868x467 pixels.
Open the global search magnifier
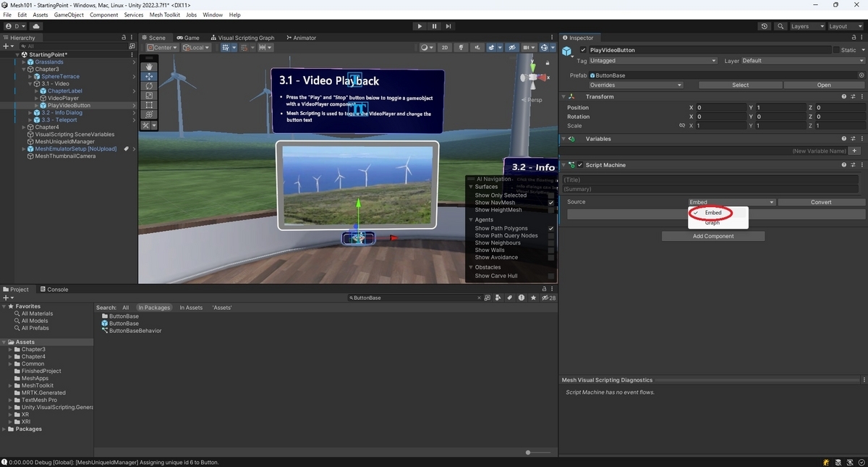[x=780, y=26]
